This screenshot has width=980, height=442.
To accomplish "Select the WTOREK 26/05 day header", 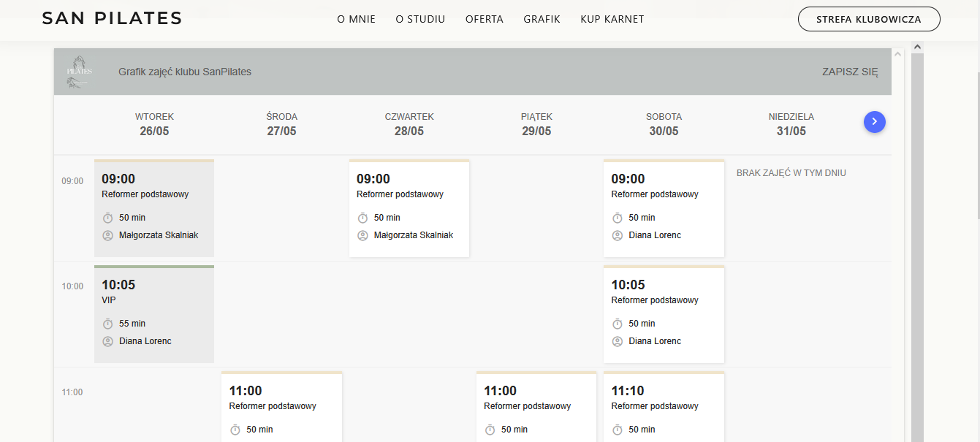I will click(x=154, y=124).
